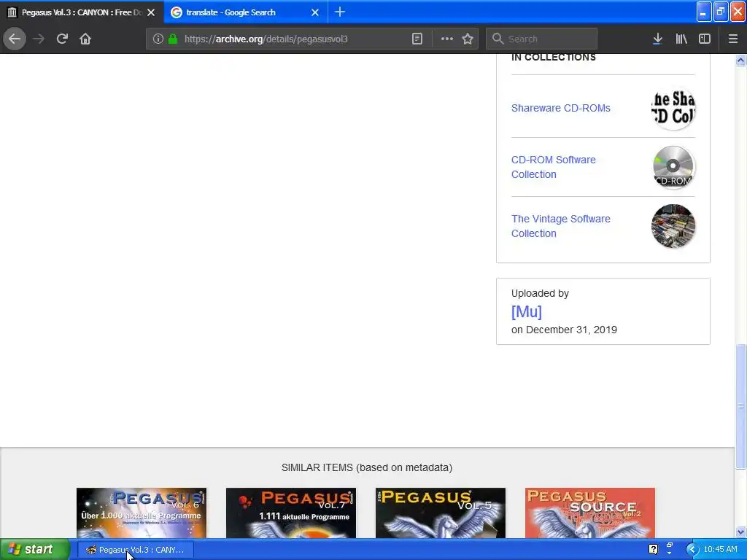This screenshot has width=747, height=560.
Task: Open the Pegasus Vol. 5 similar item
Action: coord(441,513)
